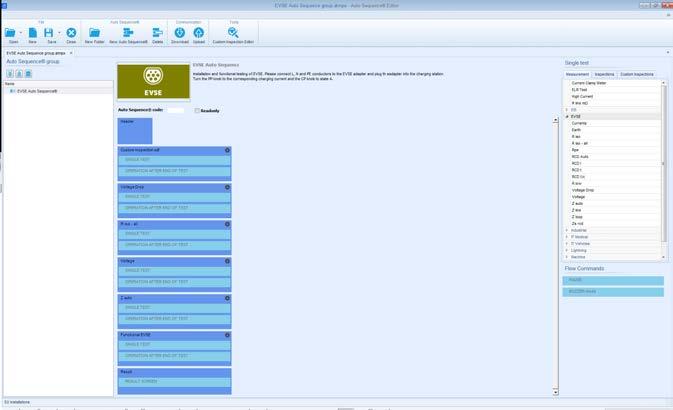Select Z auto in the test list

[577, 203]
